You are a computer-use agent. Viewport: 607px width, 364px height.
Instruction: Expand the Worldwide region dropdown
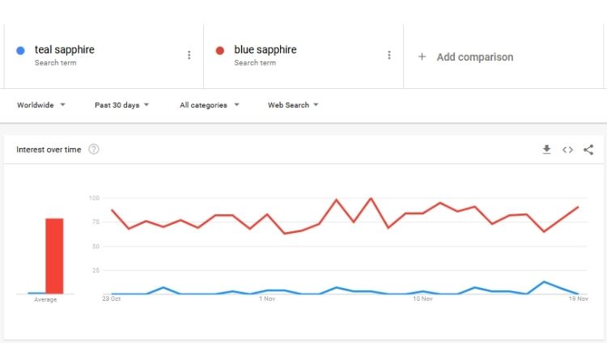41,105
